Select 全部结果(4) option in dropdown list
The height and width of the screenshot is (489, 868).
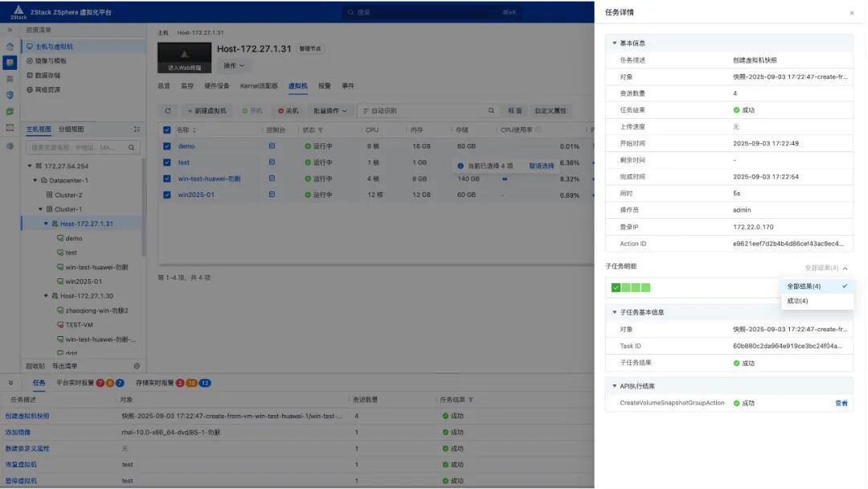817,286
